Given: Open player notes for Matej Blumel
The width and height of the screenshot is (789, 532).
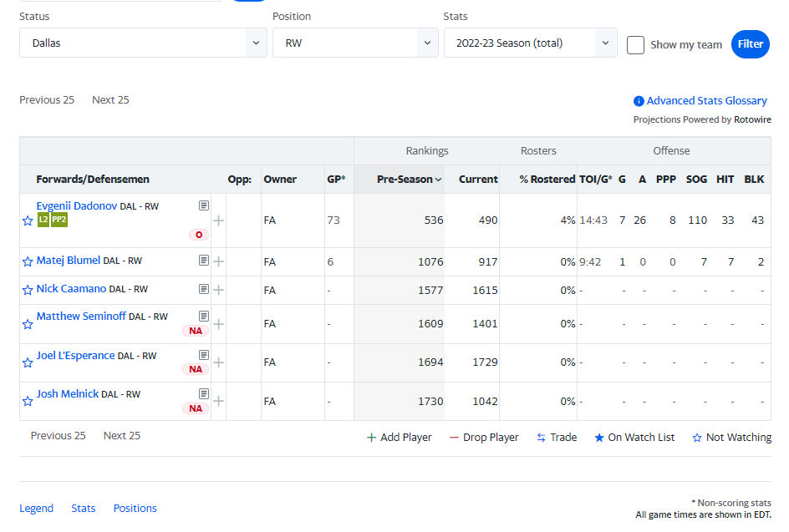Looking at the screenshot, I should click(204, 260).
